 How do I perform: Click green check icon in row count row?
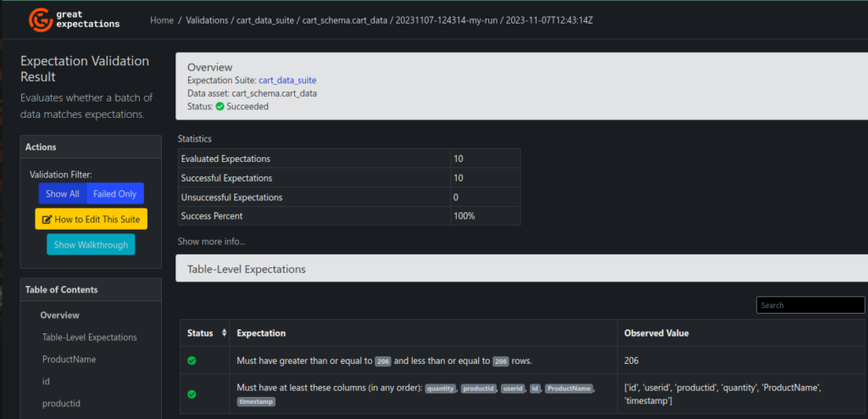click(x=192, y=360)
